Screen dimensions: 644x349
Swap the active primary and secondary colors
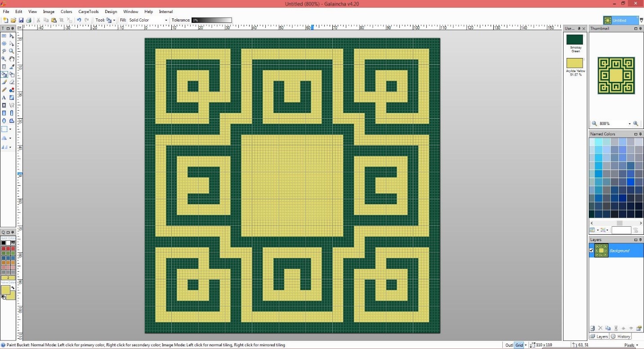pyautogui.click(x=13, y=288)
